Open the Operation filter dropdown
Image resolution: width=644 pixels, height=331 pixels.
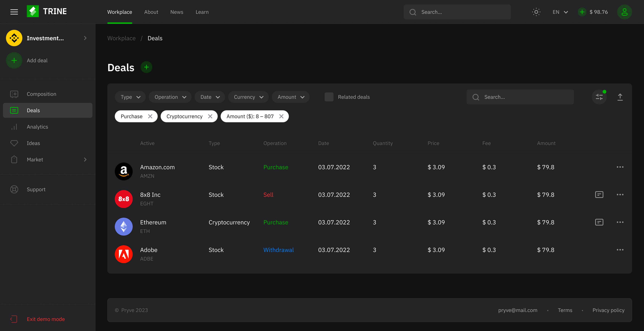coord(170,97)
